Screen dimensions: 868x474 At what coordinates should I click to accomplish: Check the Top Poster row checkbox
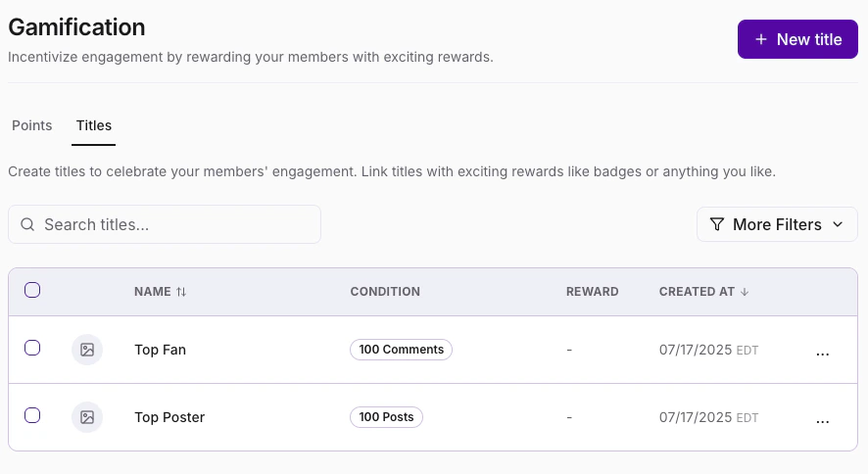click(x=32, y=415)
